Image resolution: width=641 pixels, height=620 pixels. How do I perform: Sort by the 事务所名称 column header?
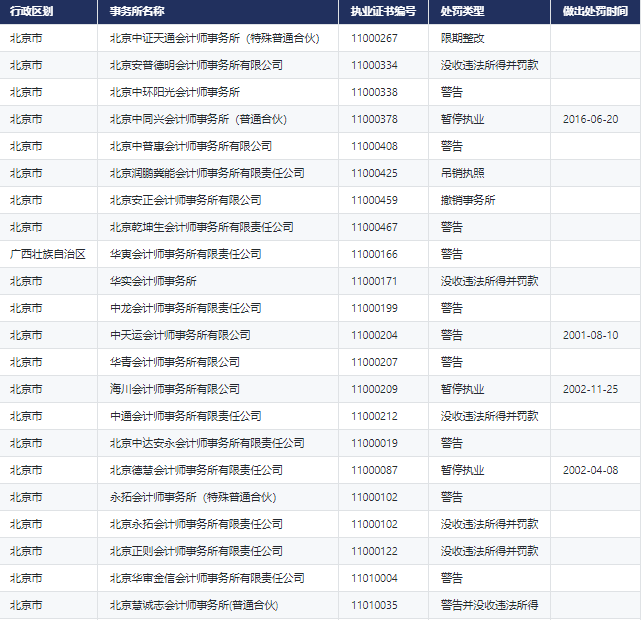138,12
